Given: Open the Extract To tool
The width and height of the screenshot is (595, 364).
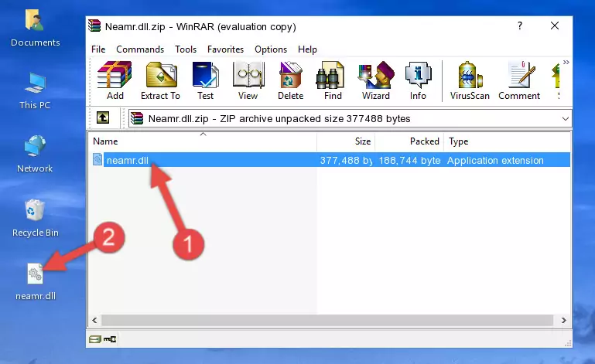Looking at the screenshot, I should pos(160,80).
